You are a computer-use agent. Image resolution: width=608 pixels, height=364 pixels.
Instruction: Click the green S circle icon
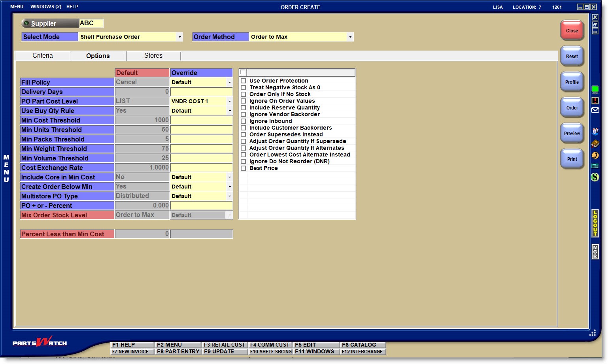pyautogui.click(x=595, y=177)
